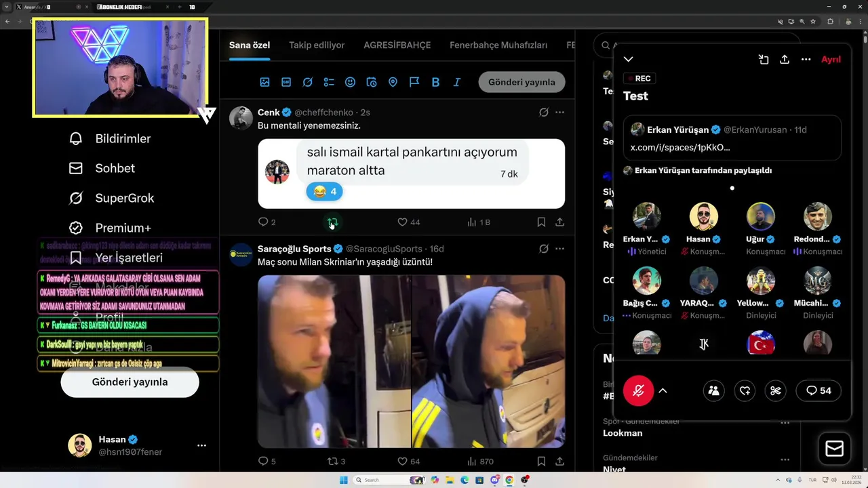Pop out the Space panel
This screenshot has height=488, width=868.
pos(764,60)
